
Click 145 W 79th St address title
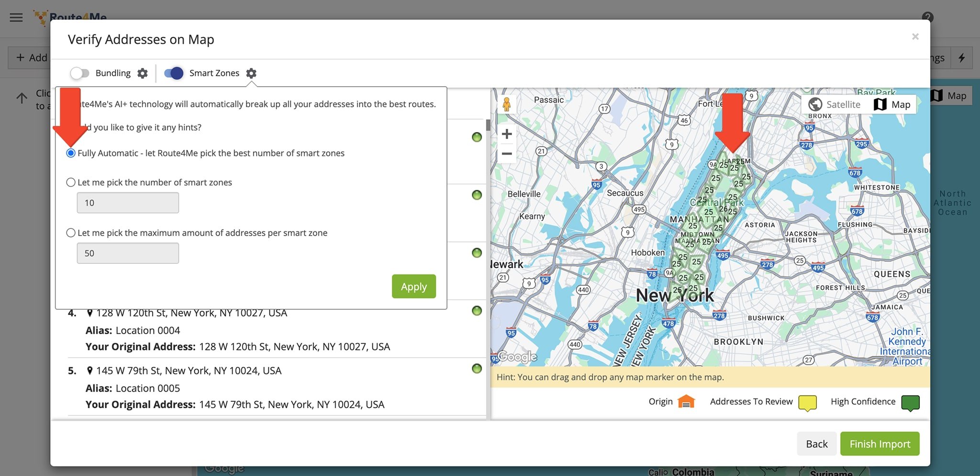point(189,371)
